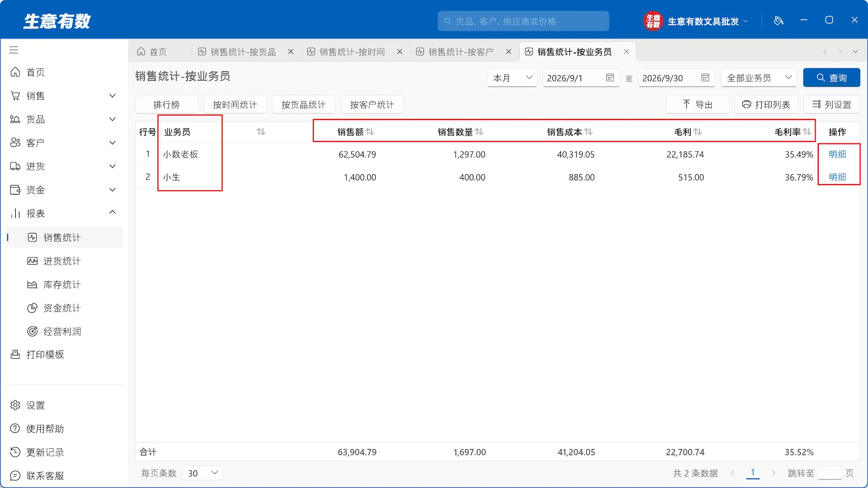Screen dimensions: 868x488
Task: Click the 导出 export button
Action: tap(698, 104)
